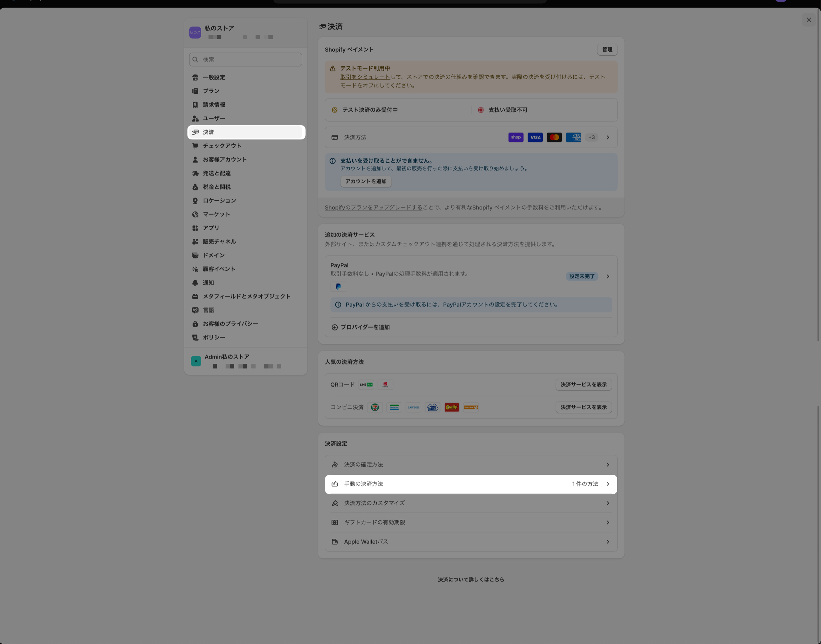Viewport: 821px width, 644px height.
Task: Click the 顧客イベント cursor icon
Action: coord(195,269)
